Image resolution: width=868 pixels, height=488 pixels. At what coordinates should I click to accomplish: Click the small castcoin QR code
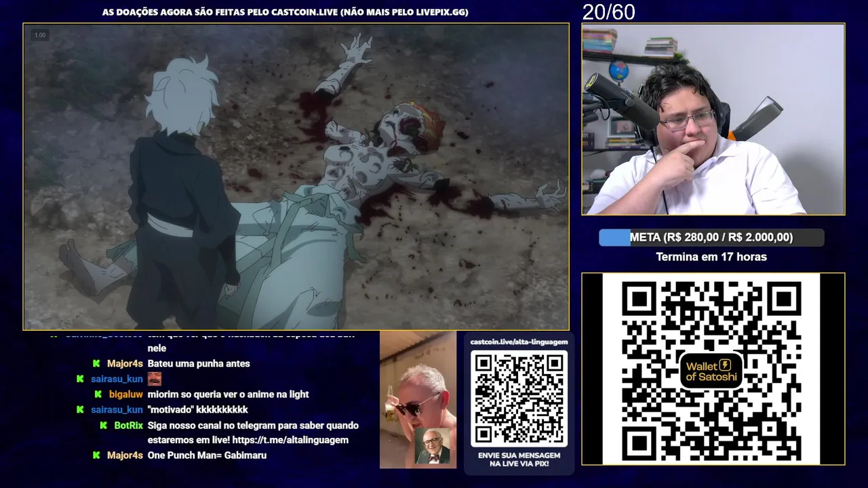click(519, 399)
